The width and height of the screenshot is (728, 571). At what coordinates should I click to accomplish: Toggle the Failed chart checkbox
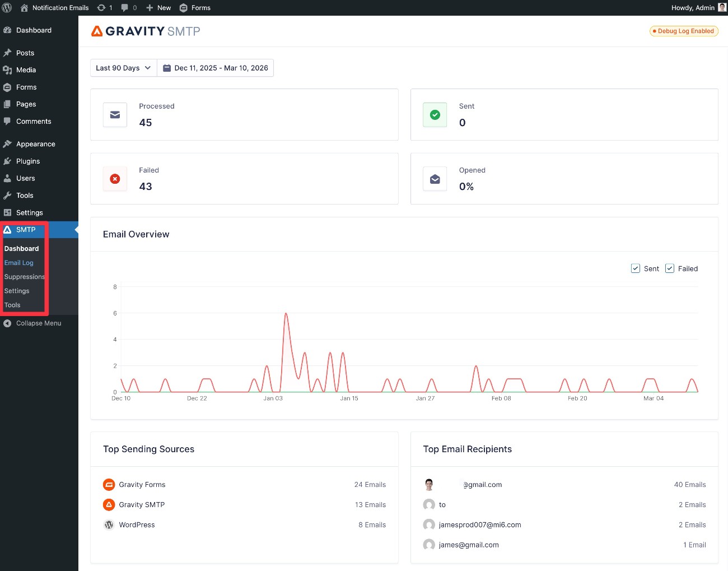click(x=670, y=268)
